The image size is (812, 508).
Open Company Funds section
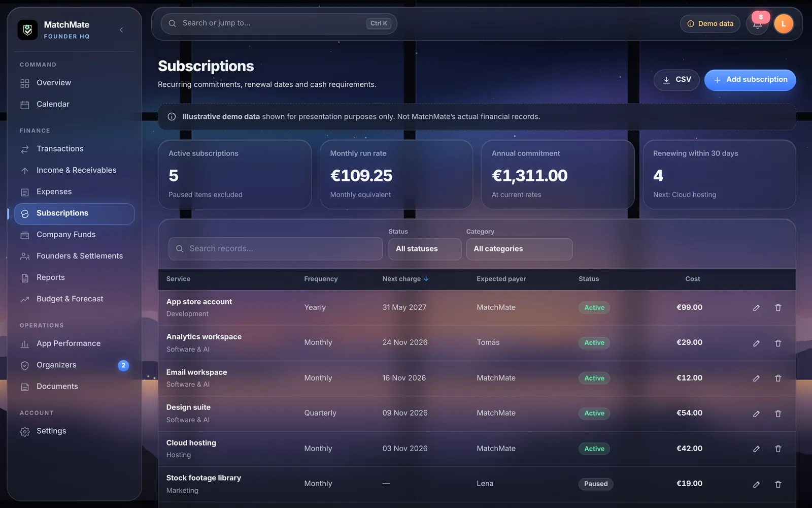pyautogui.click(x=74, y=235)
